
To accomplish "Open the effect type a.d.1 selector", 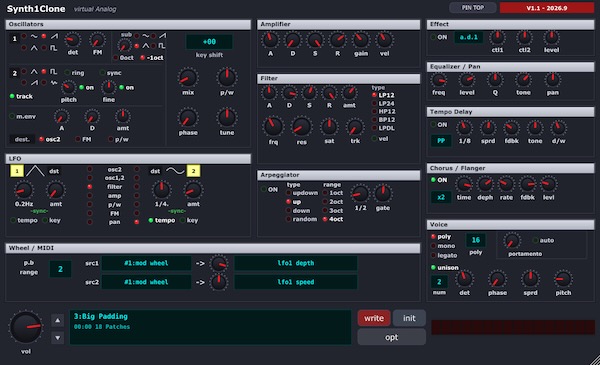I will pos(468,37).
